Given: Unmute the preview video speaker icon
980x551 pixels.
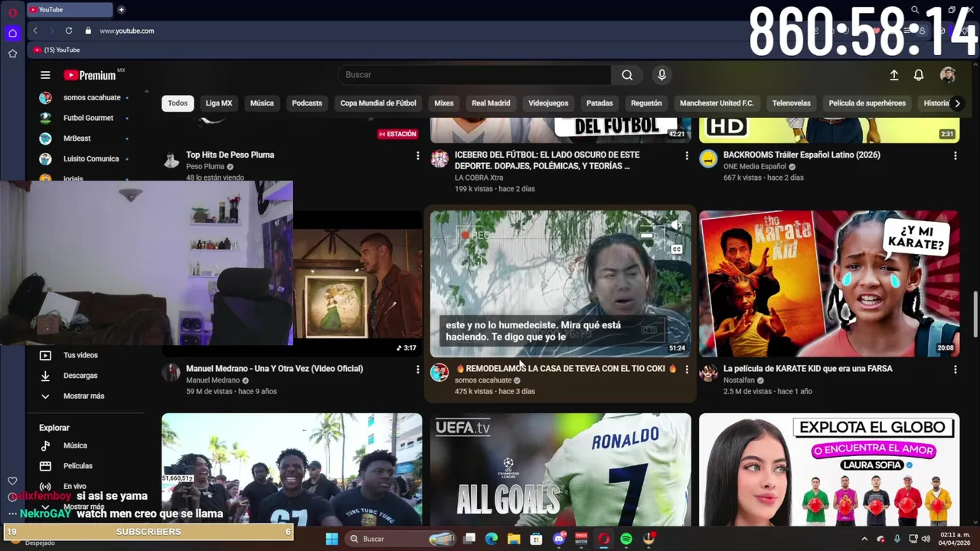Looking at the screenshot, I should tap(676, 225).
